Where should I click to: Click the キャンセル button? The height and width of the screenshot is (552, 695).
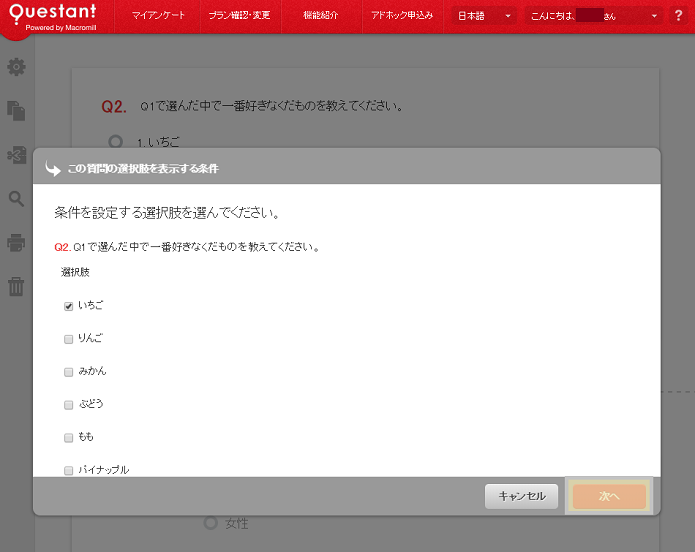[x=521, y=496]
